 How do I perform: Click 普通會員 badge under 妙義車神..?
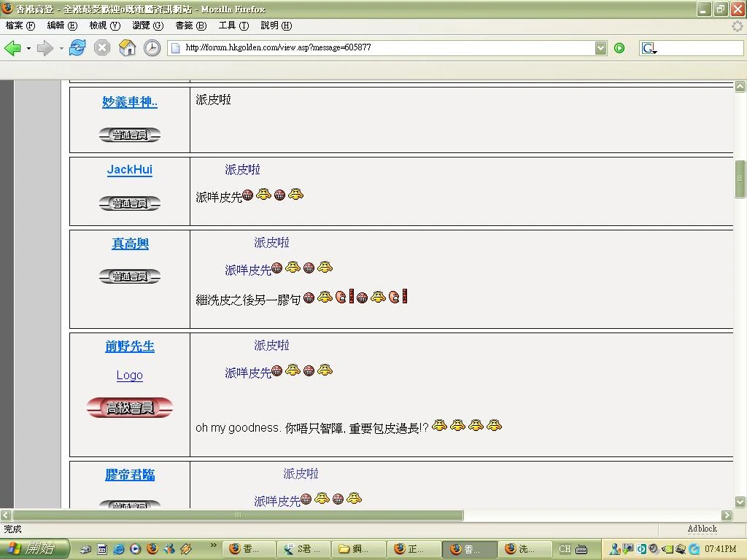pyautogui.click(x=130, y=135)
